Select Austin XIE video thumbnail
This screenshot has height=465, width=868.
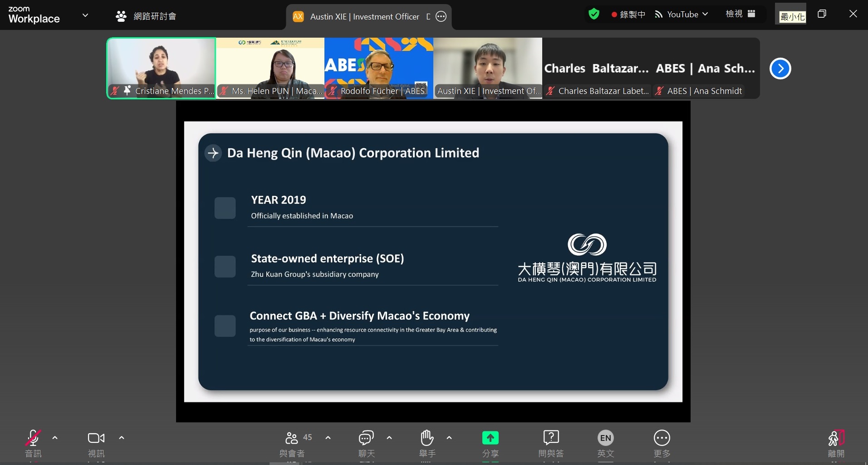coord(488,68)
